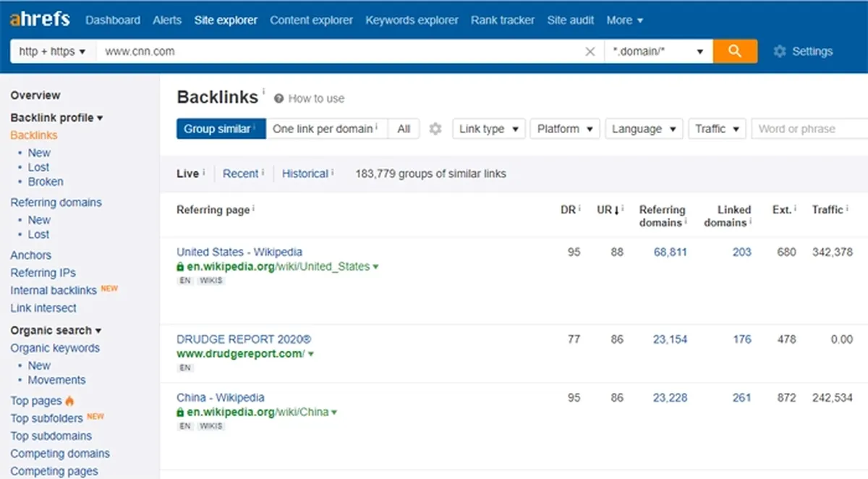Image resolution: width=868 pixels, height=479 pixels.
Task: Open Site explorer in top navigation
Action: pyautogui.click(x=226, y=20)
